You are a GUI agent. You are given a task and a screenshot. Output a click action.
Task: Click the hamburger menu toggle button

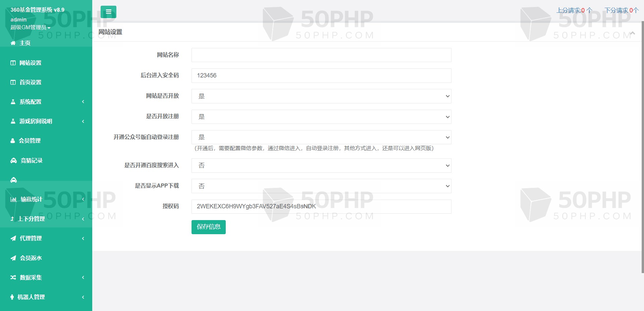[x=108, y=12]
